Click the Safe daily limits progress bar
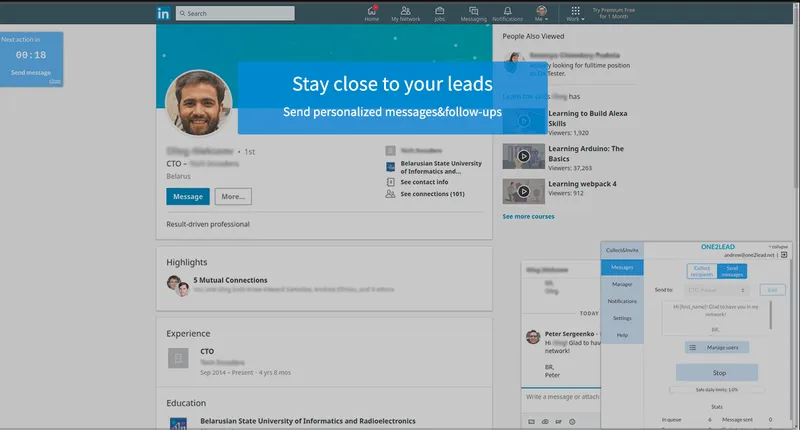The image size is (800, 430). pos(717,390)
